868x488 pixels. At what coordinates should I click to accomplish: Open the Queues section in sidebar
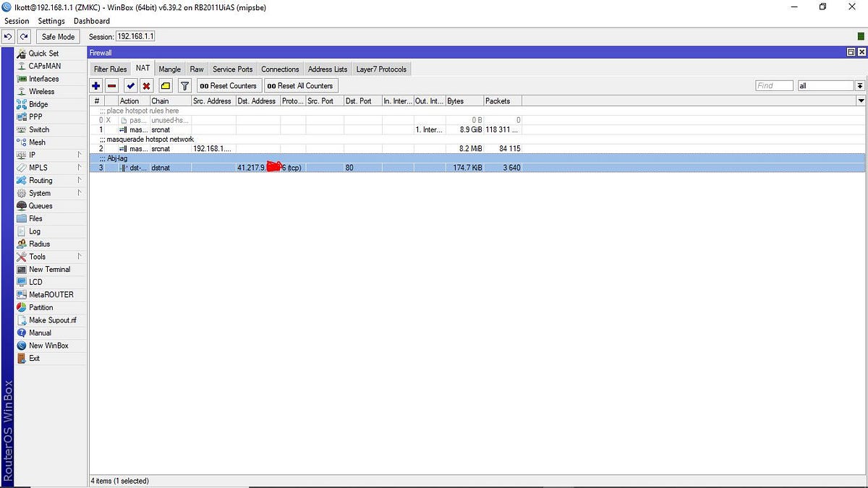[x=41, y=205]
